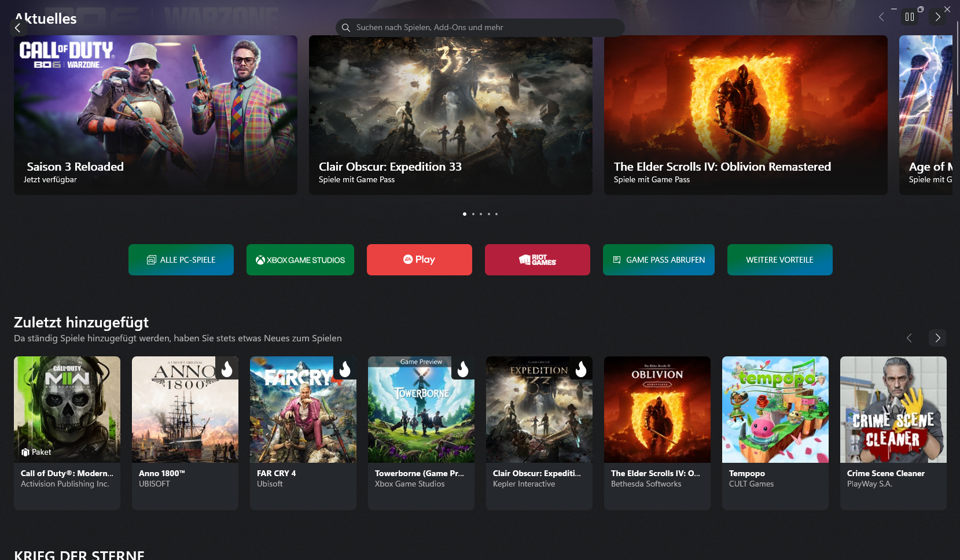Click WEITERE VORTEILE button

point(780,260)
